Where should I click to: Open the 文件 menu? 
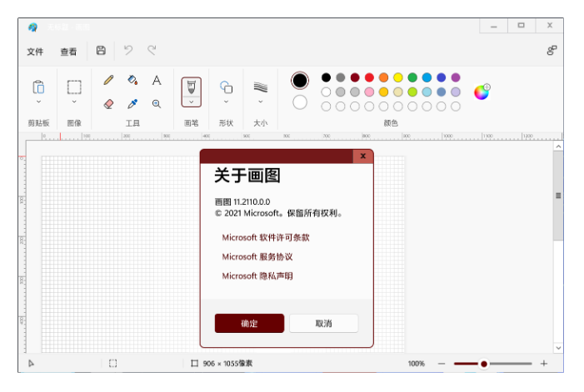pos(35,52)
